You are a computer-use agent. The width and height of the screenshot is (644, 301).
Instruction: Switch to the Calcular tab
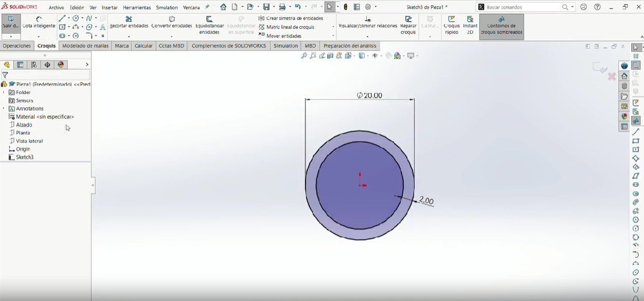point(144,46)
